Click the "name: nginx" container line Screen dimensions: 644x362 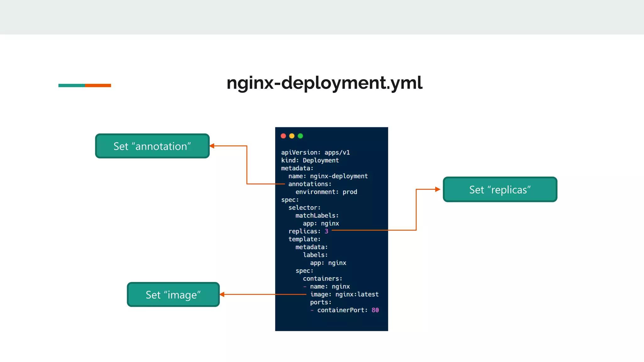click(x=330, y=286)
